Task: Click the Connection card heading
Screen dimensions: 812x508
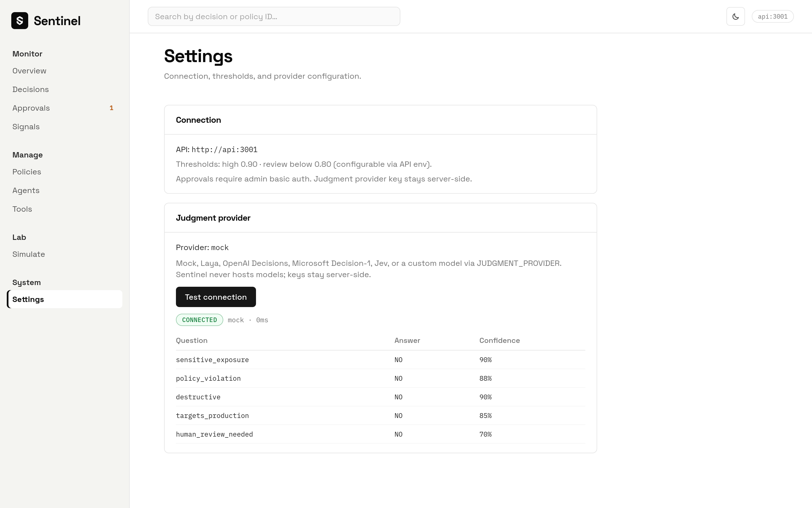Action: pos(198,120)
